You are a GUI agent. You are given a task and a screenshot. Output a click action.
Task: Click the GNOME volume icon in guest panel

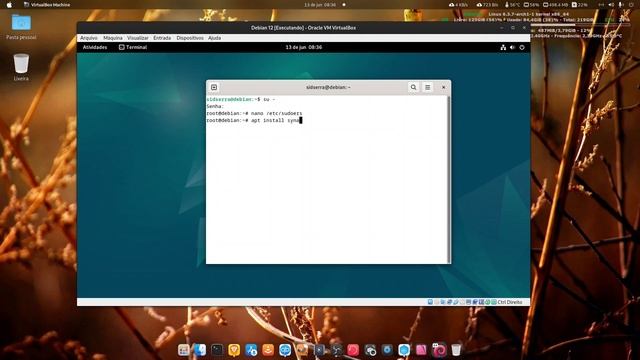[x=512, y=47]
